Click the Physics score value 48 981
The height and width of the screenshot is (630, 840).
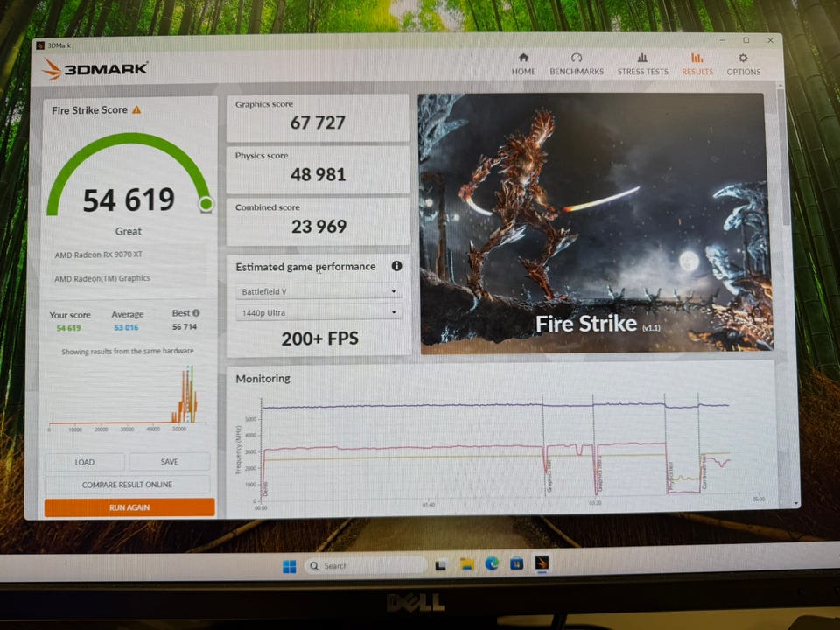pos(318,174)
